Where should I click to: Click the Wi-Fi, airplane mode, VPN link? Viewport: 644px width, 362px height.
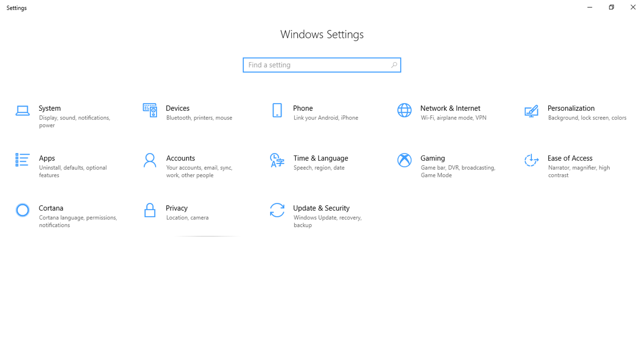coord(453,117)
